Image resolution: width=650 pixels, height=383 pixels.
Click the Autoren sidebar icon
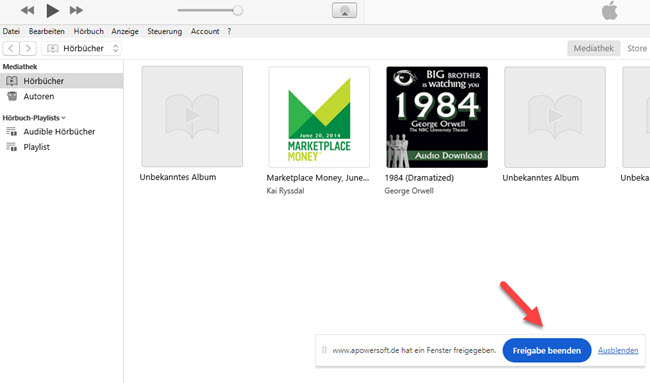[x=12, y=96]
